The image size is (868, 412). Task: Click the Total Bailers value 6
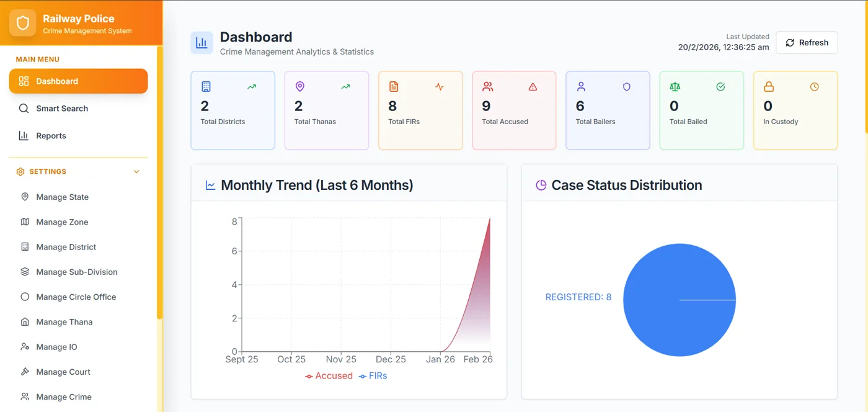(x=580, y=106)
